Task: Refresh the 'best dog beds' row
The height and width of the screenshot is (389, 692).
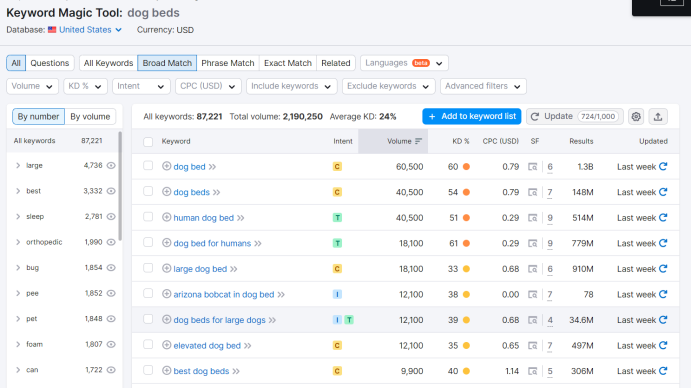Action: click(x=663, y=371)
